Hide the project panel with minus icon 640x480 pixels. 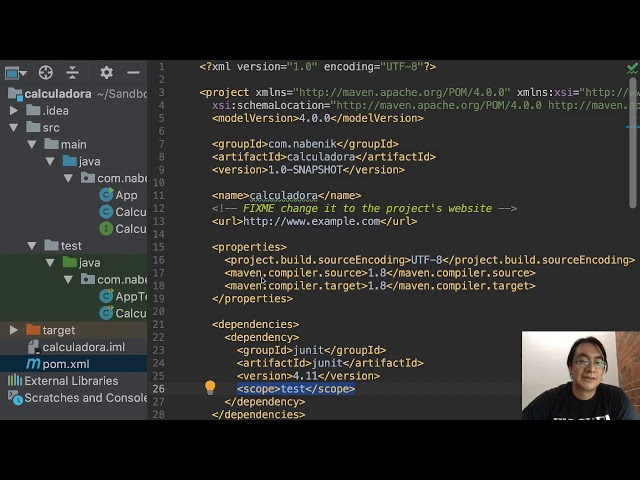tap(133, 73)
